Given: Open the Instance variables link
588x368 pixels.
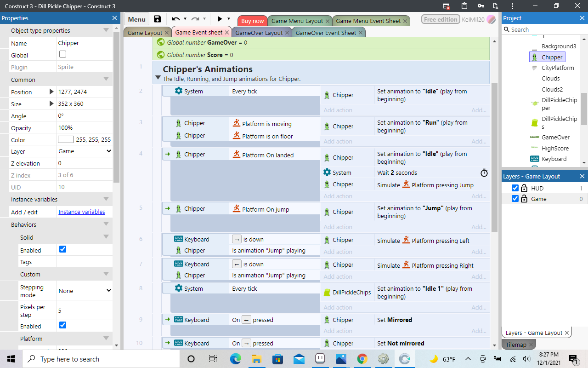Looking at the screenshot, I should coord(82,212).
